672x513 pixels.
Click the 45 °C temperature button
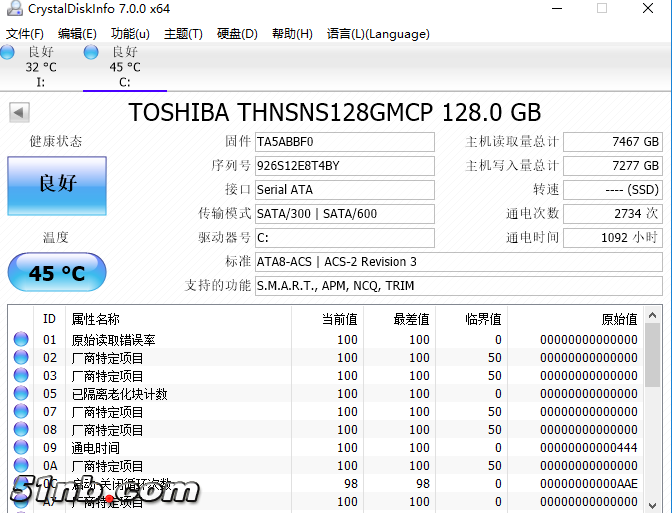pyautogui.click(x=57, y=273)
